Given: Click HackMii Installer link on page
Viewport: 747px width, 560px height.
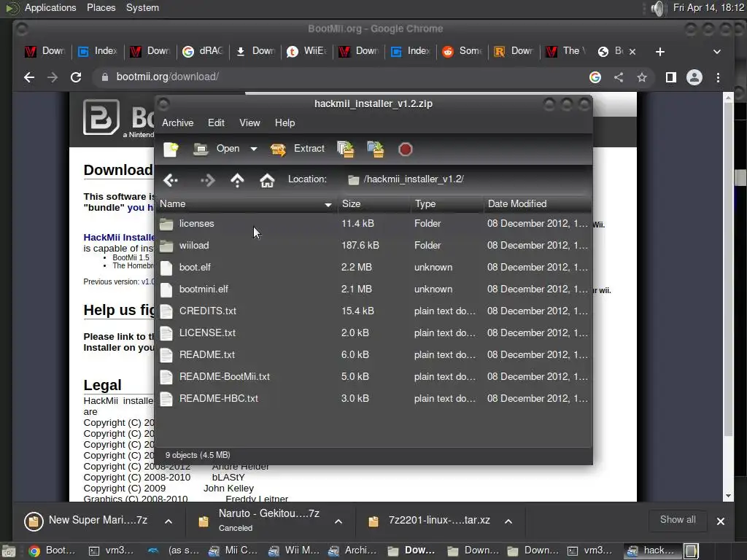Looking at the screenshot, I should click(119, 237).
